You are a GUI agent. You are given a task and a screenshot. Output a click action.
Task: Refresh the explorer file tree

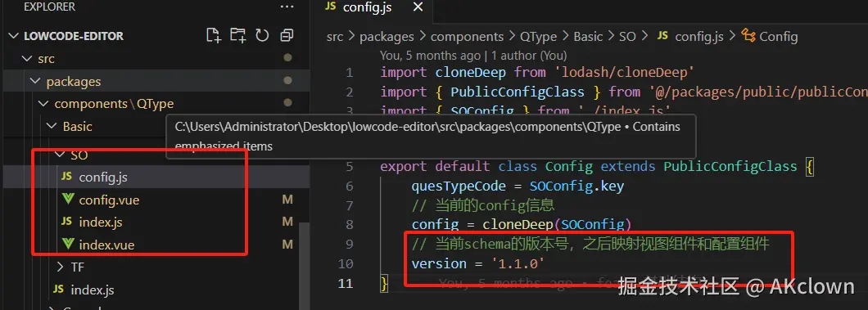coord(262,35)
